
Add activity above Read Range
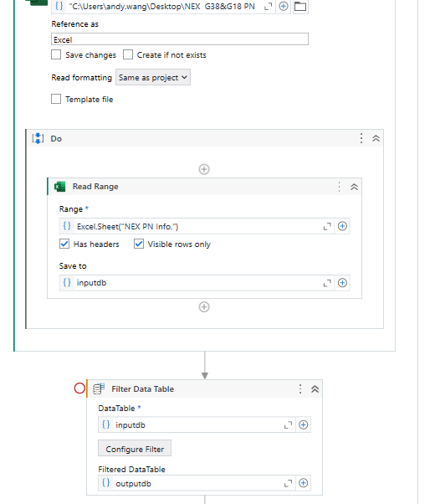coord(204,169)
